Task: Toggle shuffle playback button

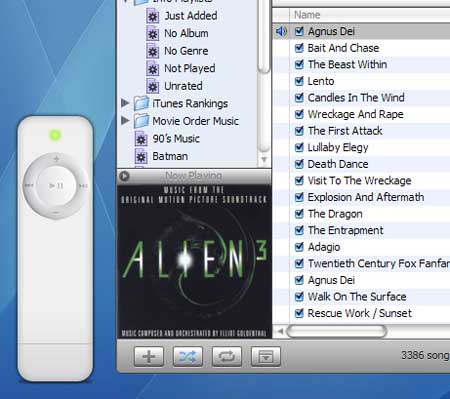Action: [188, 356]
